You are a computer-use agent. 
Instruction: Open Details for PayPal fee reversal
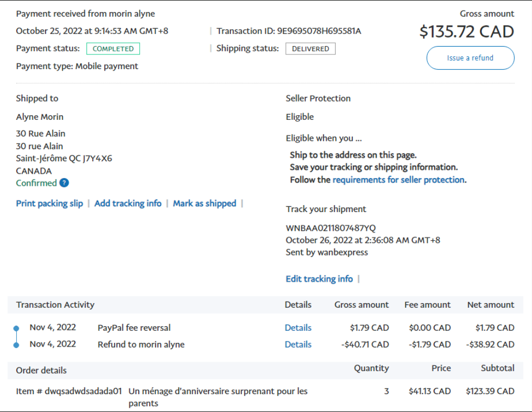click(298, 328)
